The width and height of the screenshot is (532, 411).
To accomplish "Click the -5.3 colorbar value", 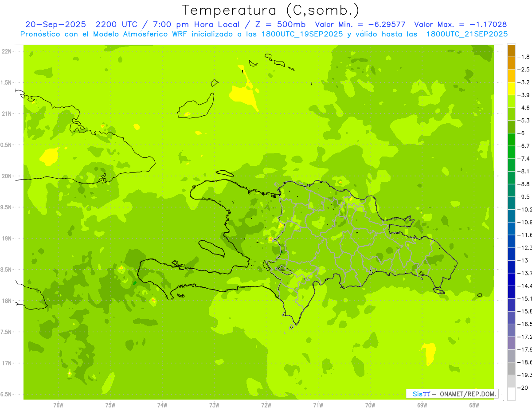I will click(524, 120).
